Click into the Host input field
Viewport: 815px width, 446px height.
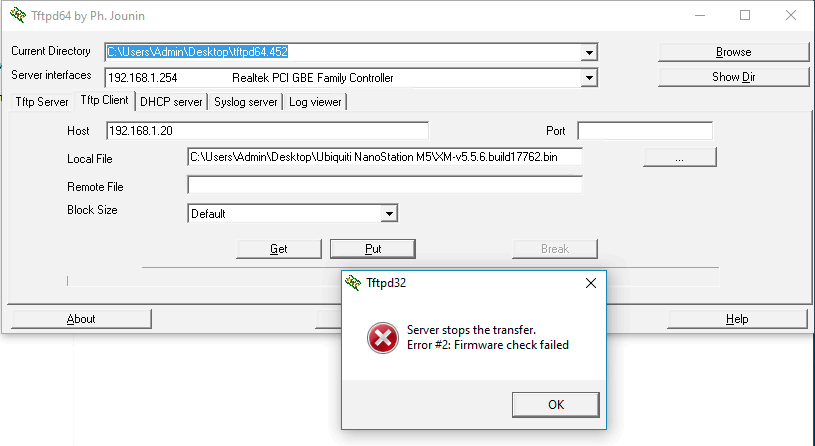pyautogui.click(x=267, y=131)
